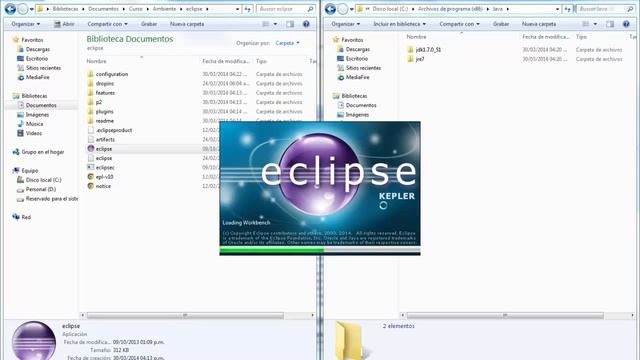Click the refresh button in right address bar
Viewport: 640px width, 360px height.
[568, 9]
